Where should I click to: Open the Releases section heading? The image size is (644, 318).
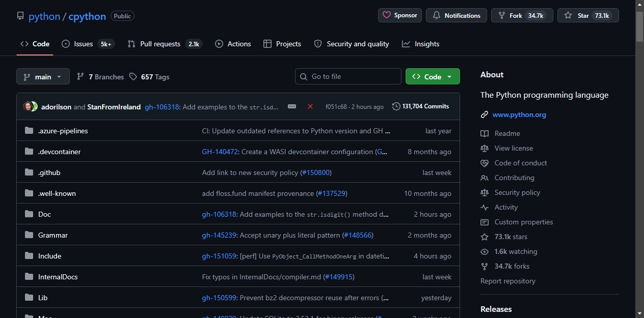[x=496, y=309]
